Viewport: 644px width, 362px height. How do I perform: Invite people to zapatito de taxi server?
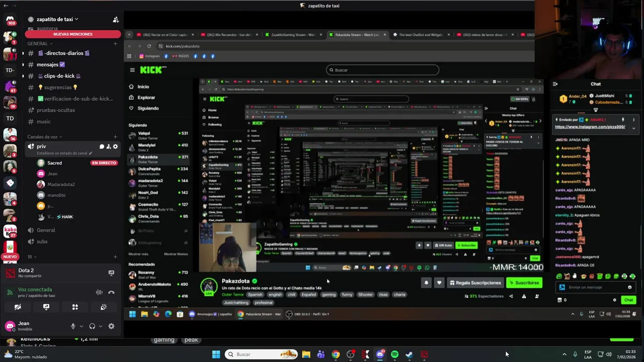[x=116, y=20]
